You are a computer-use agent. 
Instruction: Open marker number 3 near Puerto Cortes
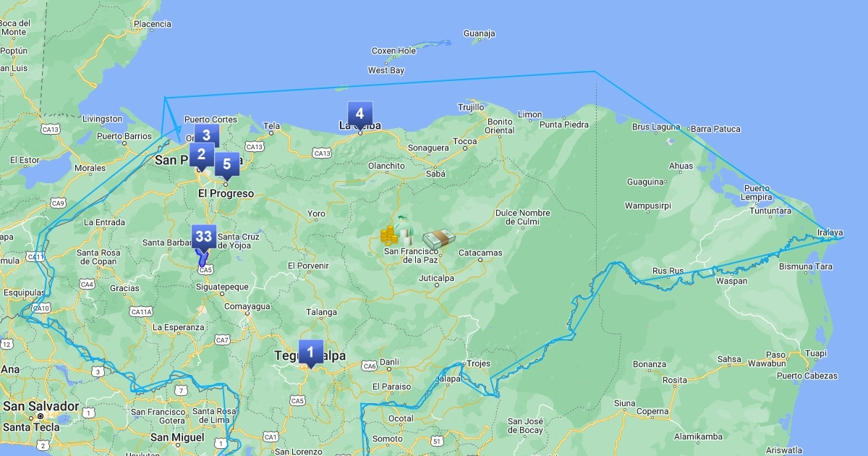pos(206,135)
